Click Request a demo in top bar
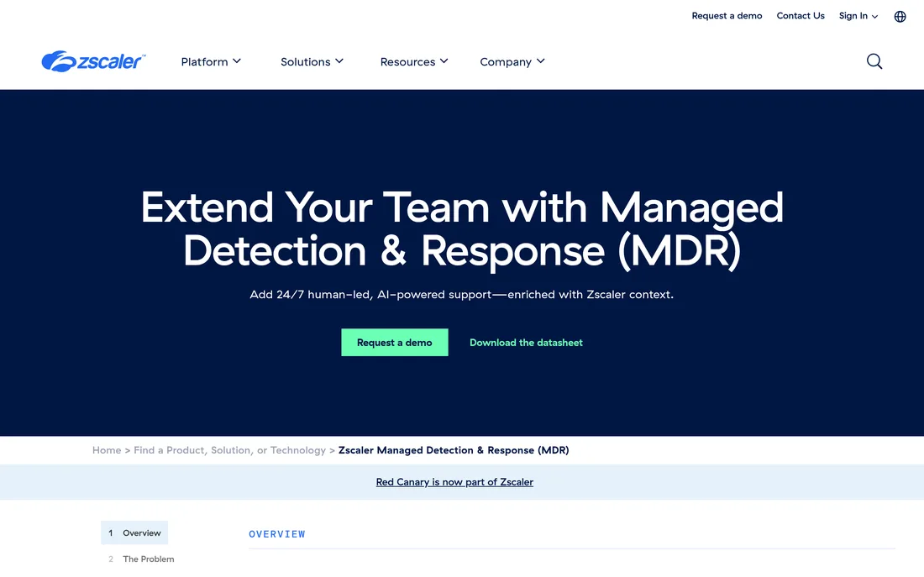 [727, 16]
